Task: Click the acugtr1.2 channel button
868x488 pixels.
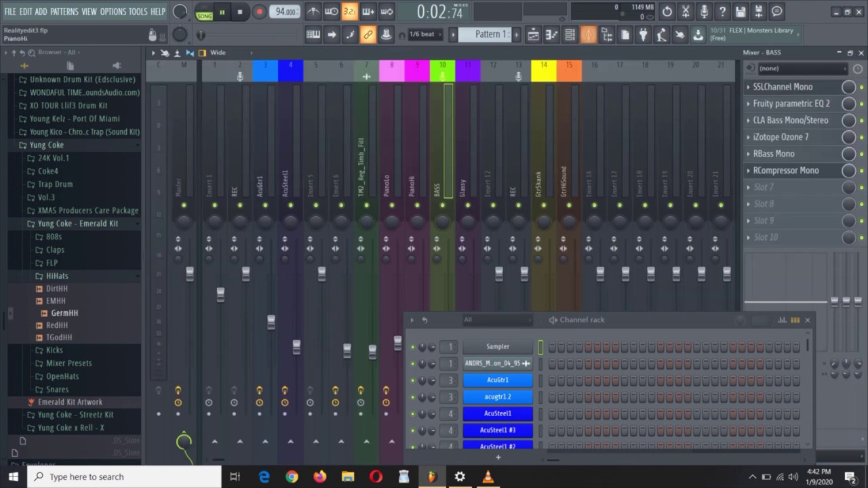Action: [x=498, y=397]
